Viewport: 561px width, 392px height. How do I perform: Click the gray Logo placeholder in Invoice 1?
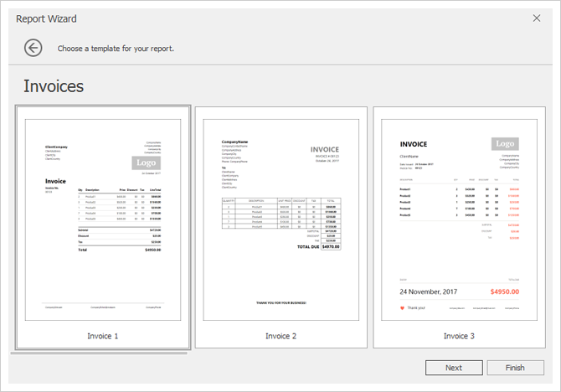click(x=146, y=163)
